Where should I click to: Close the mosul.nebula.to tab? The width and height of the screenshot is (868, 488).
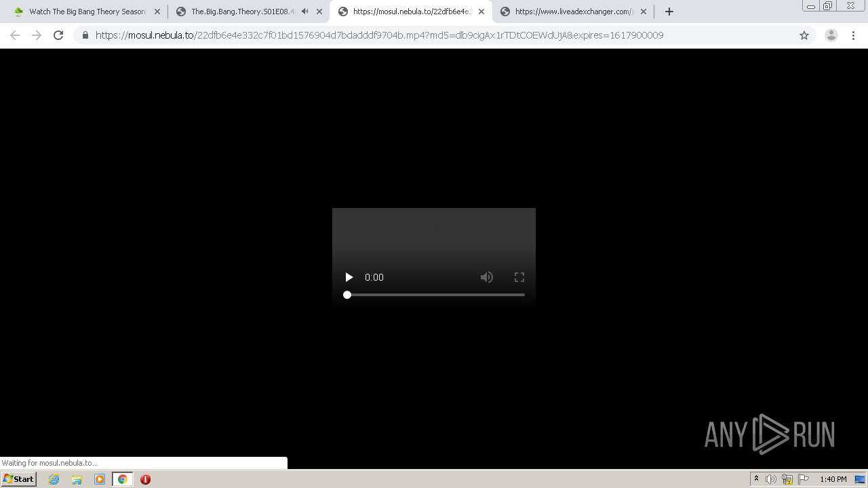coord(481,12)
